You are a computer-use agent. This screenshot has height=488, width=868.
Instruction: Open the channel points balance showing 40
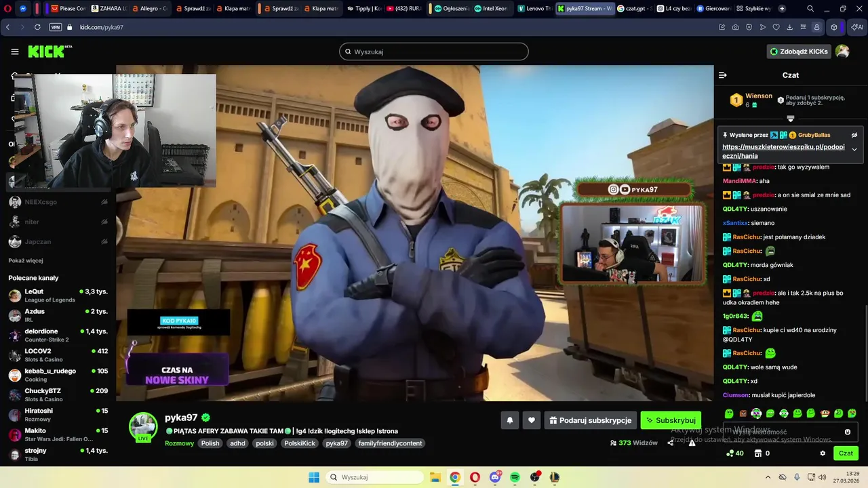(734, 453)
